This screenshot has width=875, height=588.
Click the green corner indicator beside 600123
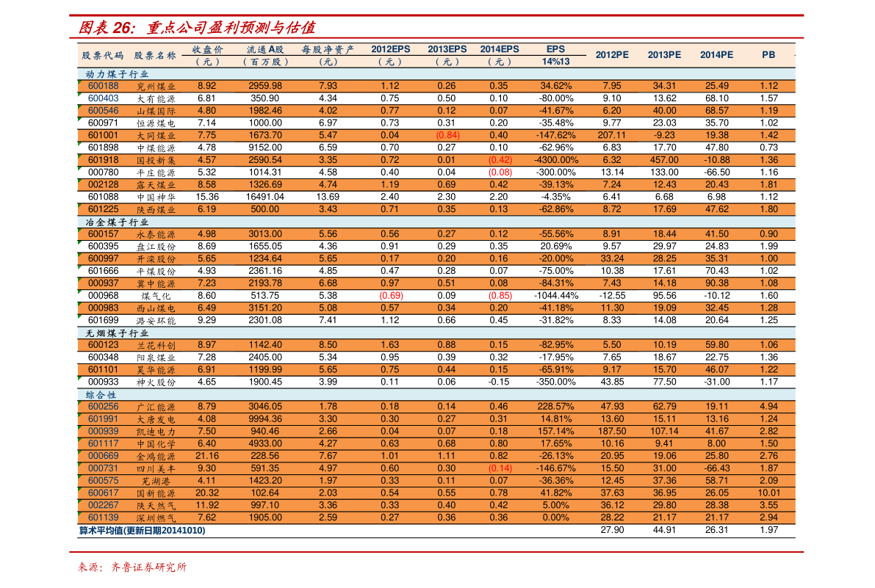(x=80, y=341)
